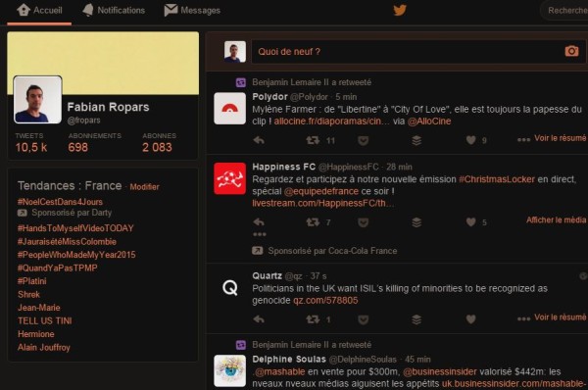Open the Delphine Soulas avatar
588x390 pixels.
coord(230,370)
